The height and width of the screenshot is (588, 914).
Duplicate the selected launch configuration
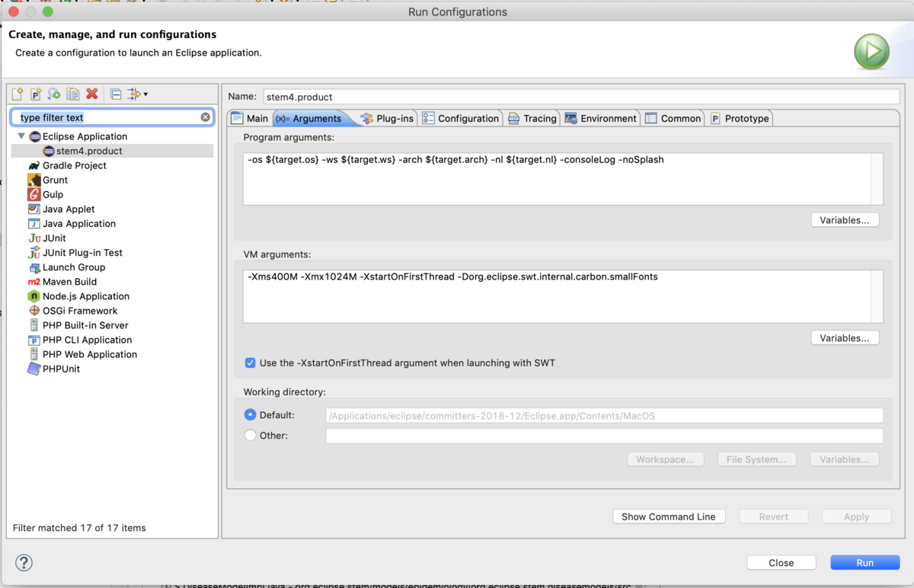[73, 94]
